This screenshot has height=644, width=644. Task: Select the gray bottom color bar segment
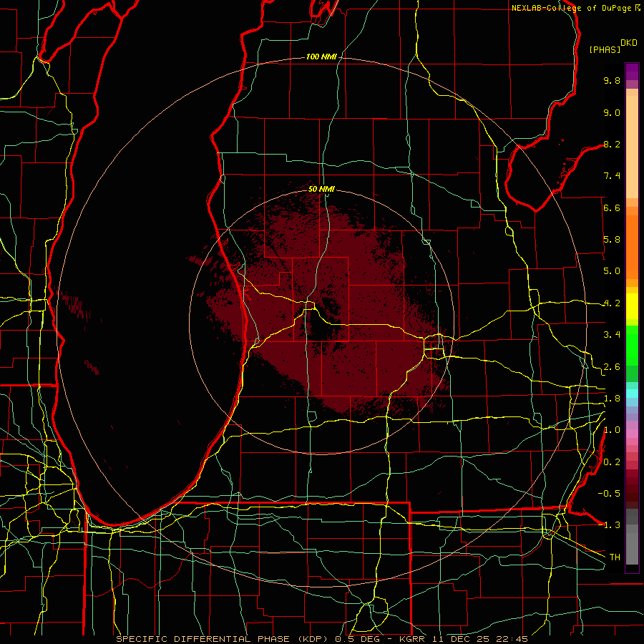632,545
